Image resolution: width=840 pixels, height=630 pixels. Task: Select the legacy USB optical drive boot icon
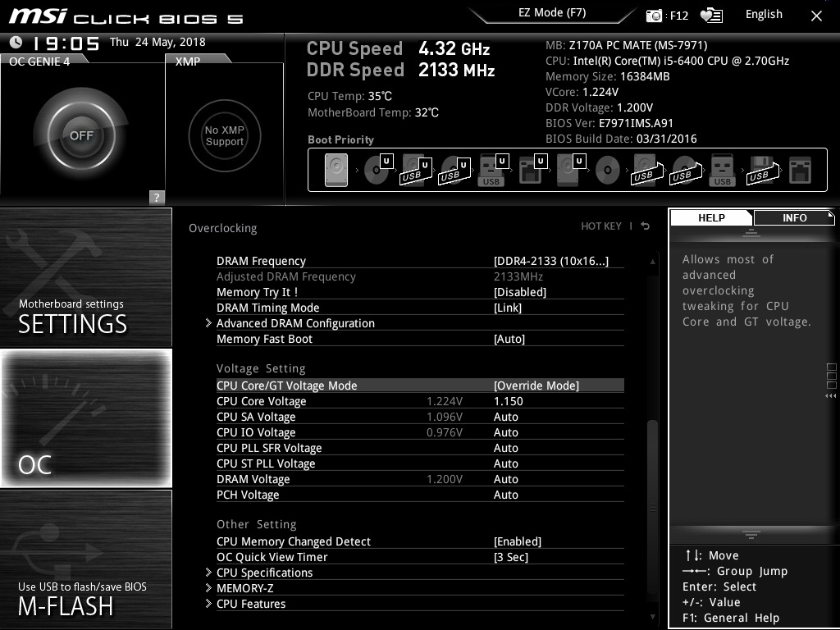point(686,171)
